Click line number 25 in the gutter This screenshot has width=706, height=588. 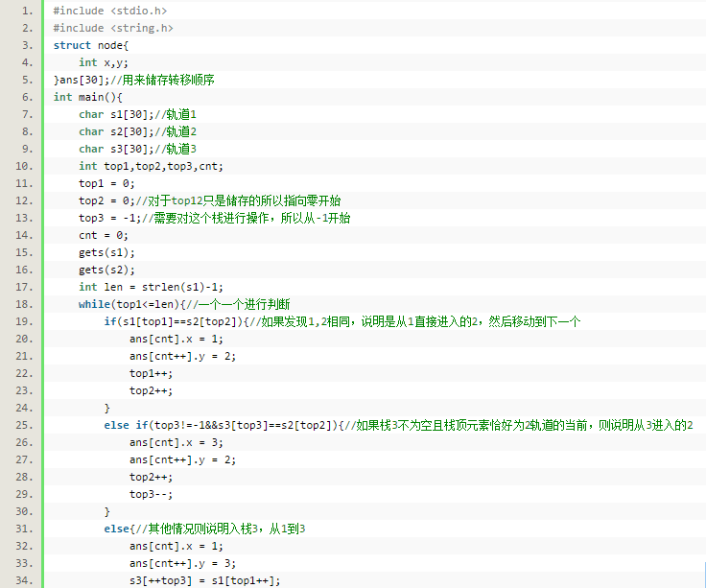click(x=24, y=425)
